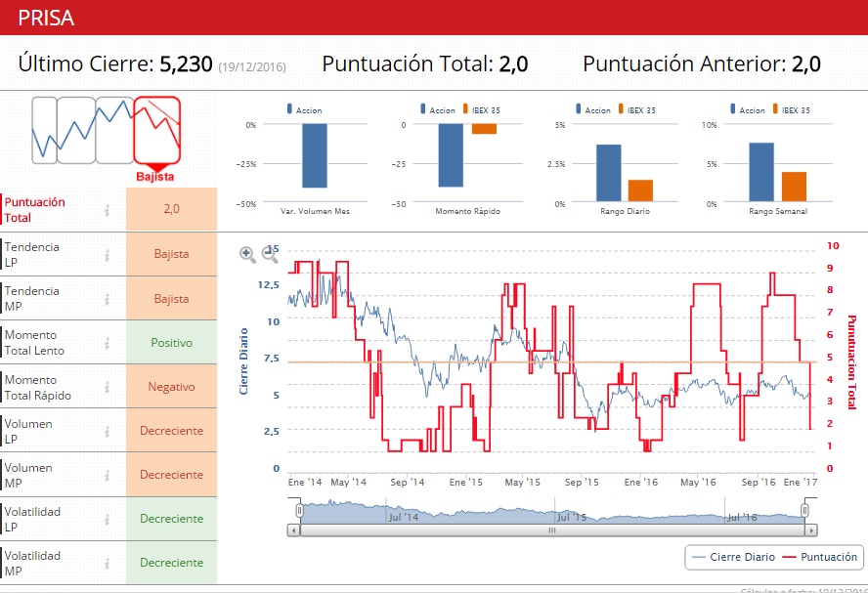Toggle Puntuación series in legend
The image size is (868, 593).
(x=820, y=557)
